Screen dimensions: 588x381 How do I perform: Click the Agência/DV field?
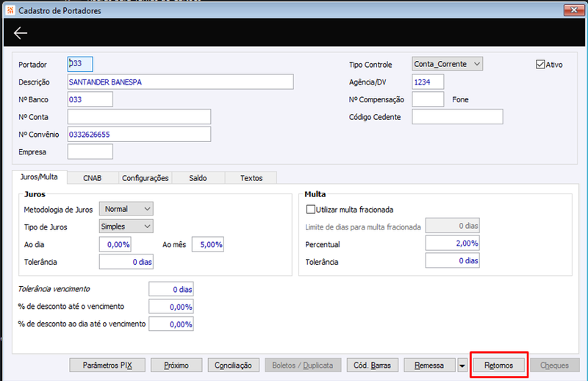pos(428,82)
